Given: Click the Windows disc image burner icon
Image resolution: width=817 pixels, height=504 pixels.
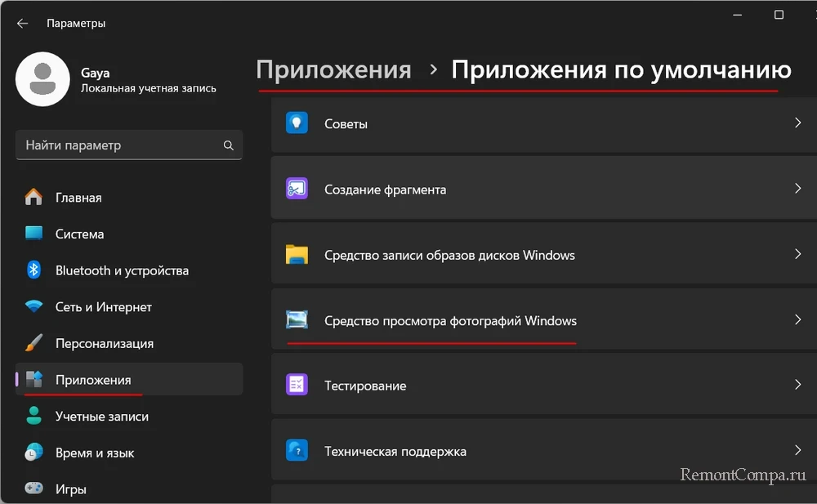Looking at the screenshot, I should tap(296, 255).
